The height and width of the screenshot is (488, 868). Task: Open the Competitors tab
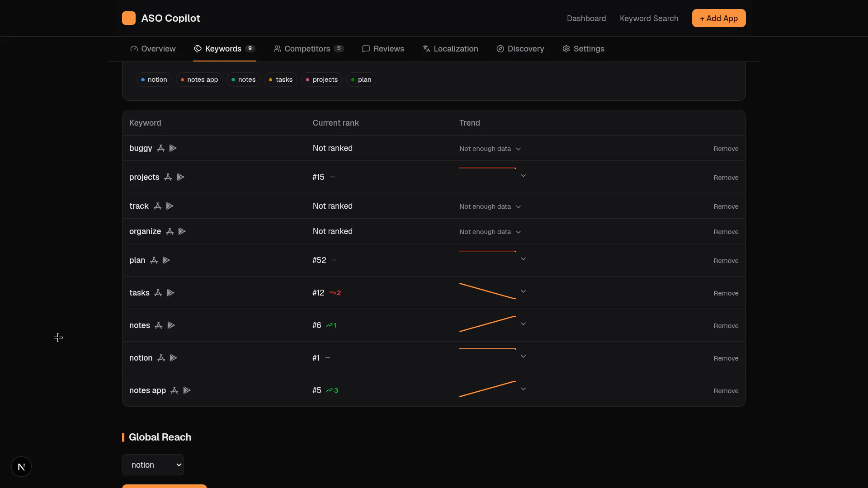309,49
